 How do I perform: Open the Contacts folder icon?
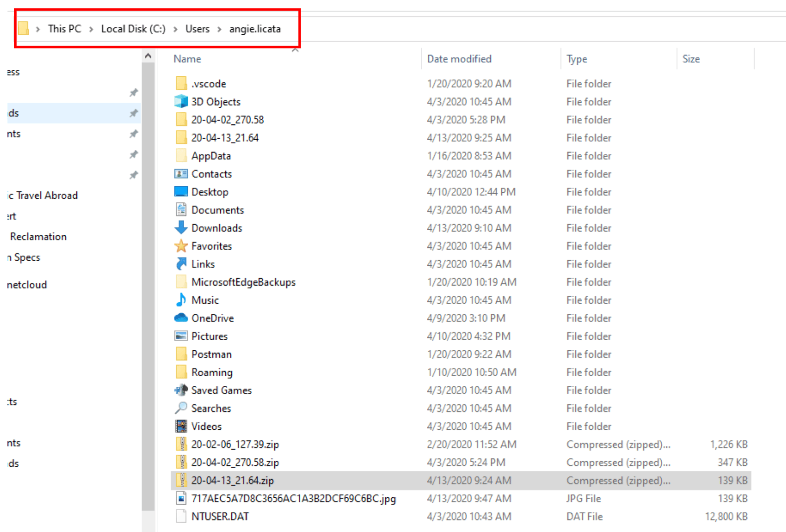(x=181, y=174)
